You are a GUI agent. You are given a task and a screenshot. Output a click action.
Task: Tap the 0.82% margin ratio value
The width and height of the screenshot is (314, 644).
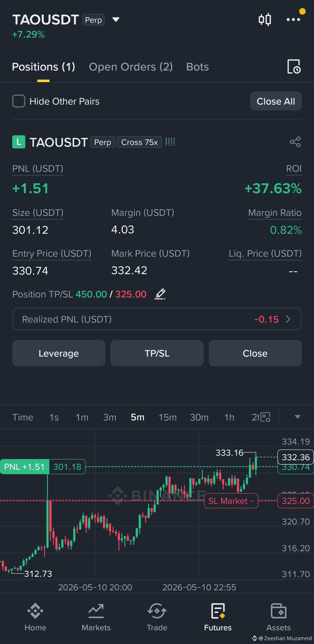(286, 230)
